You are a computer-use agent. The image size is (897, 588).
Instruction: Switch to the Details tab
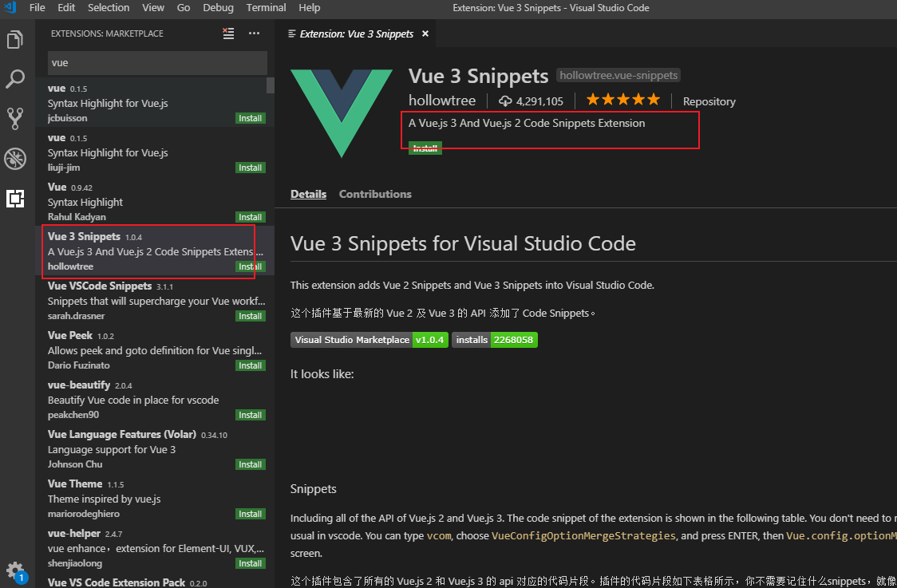(x=308, y=194)
